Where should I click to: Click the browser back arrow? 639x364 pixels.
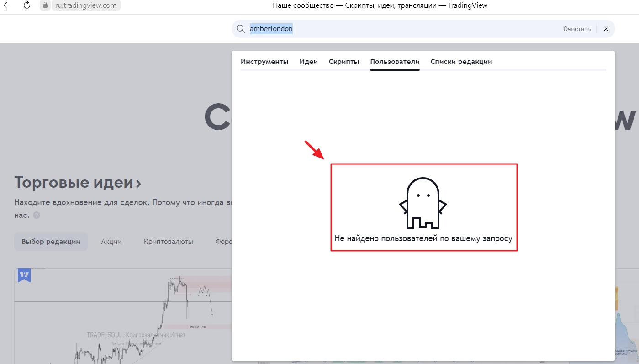pos(8,5)
